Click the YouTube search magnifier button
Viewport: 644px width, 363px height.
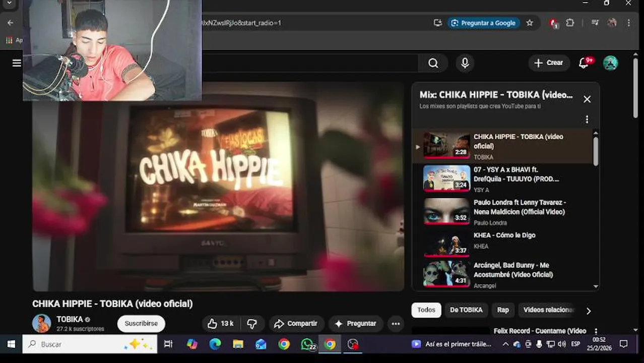point(433,63)
